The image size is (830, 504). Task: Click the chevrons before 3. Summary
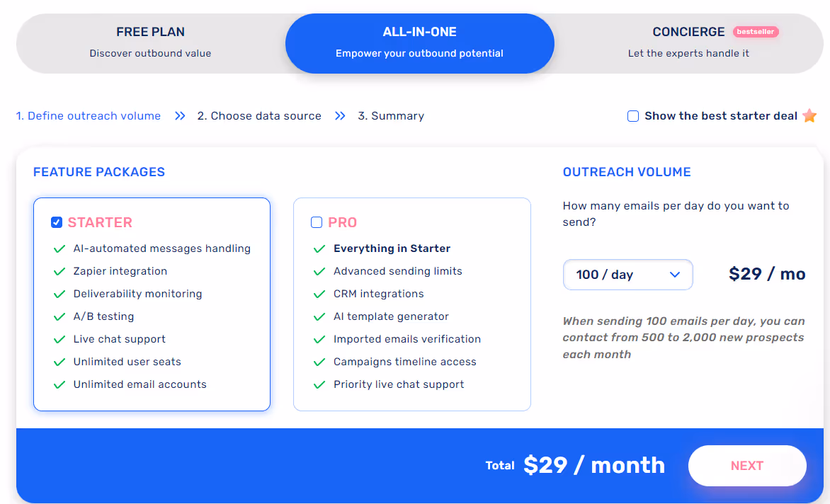tap(340, 115)
